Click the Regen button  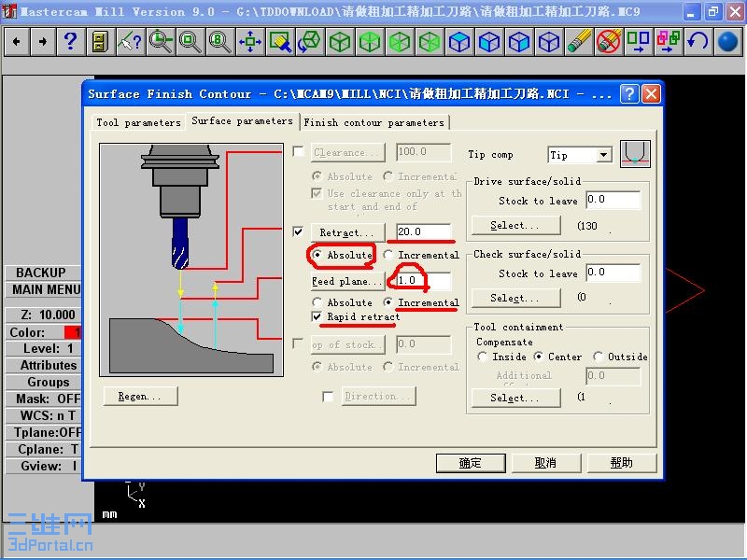[141, 396]
